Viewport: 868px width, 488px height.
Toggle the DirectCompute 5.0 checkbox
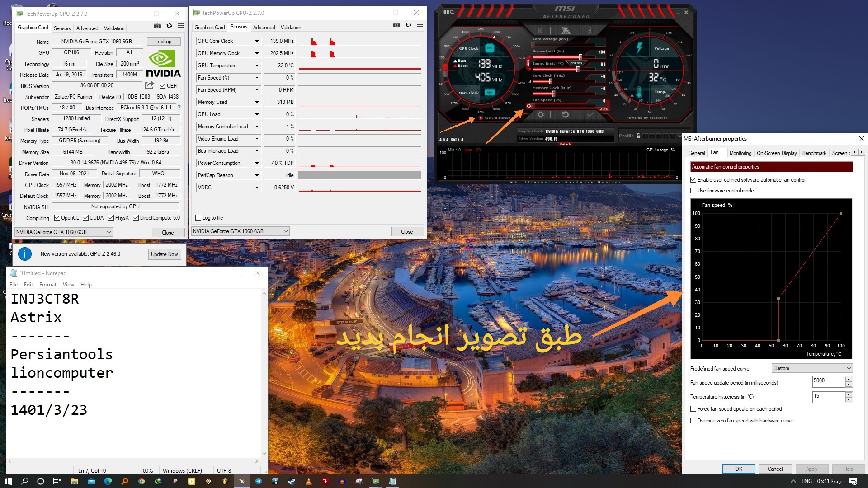tap(136, 218)
